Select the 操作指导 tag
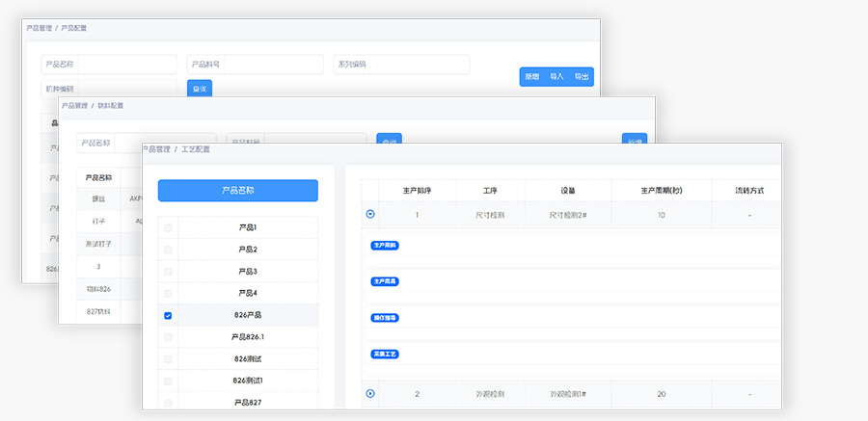The height and width of the screenshot is (421, 868). 385,317
